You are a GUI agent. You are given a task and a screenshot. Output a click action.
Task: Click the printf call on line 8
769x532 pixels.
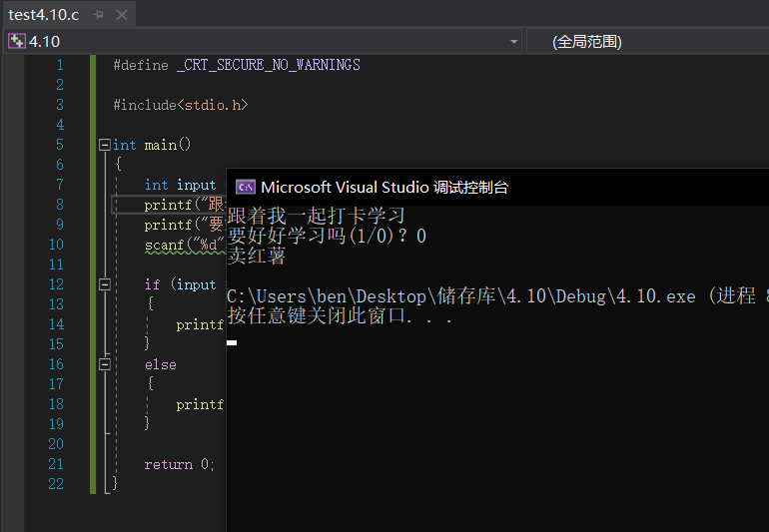point(185,205)
